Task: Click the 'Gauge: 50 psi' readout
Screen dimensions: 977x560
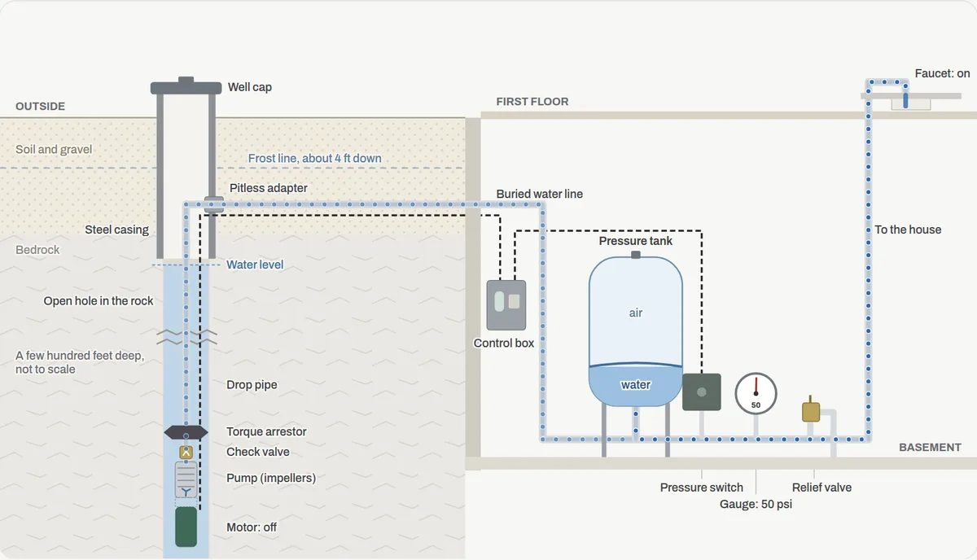Action: 756,505
